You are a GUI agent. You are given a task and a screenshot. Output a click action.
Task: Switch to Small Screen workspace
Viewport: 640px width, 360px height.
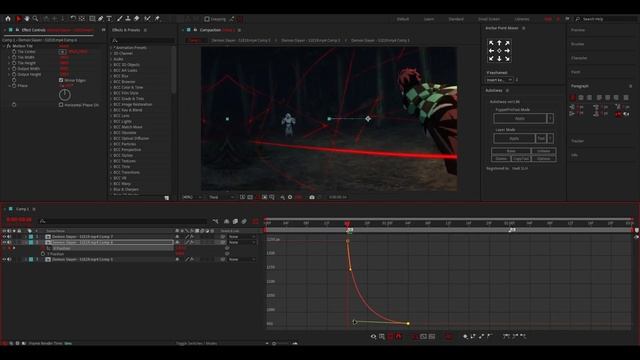pyautogui.click(x=489, y=19)
